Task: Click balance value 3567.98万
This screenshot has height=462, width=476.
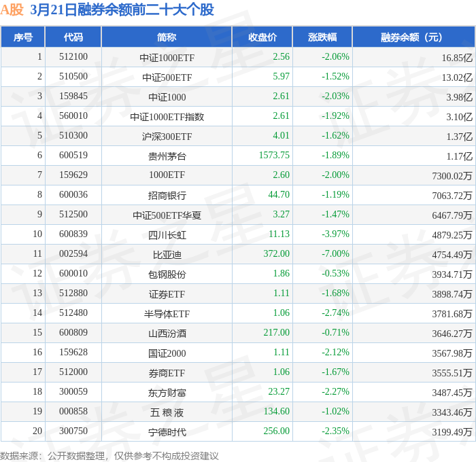Action: tap(452, 353)
